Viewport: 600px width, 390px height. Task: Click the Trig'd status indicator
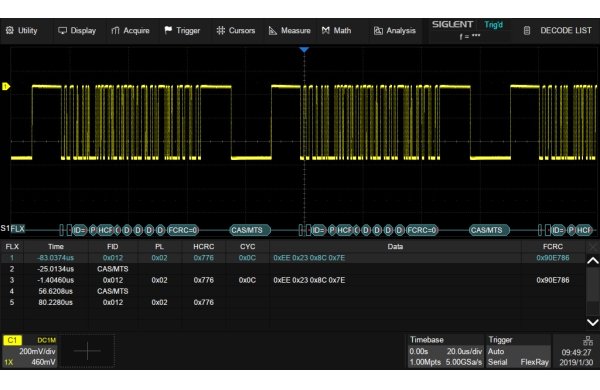point(493,25)
